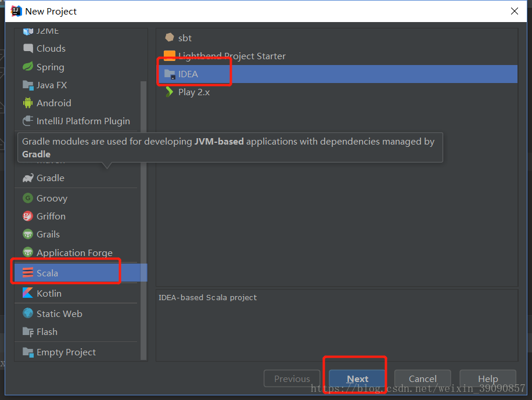Screen dimensions: 532x400
Task: Click the Spring leaf icon
Action: [28, 67]
